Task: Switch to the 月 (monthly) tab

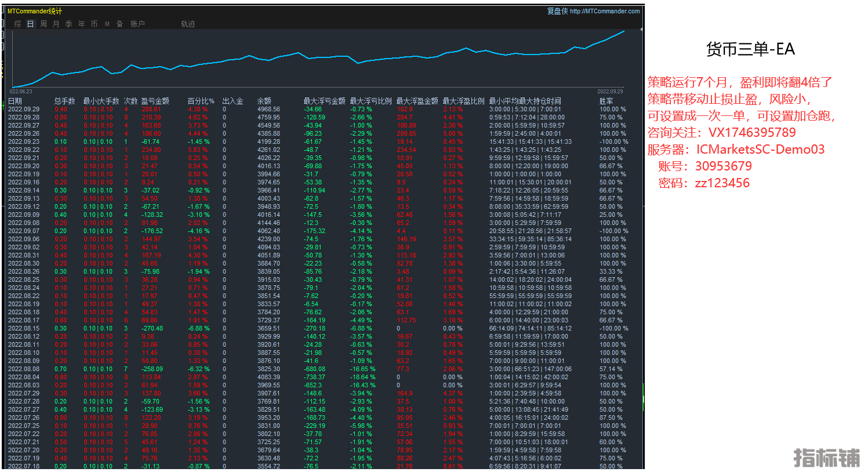Action: pyautogui.click(x=56, y=24)
